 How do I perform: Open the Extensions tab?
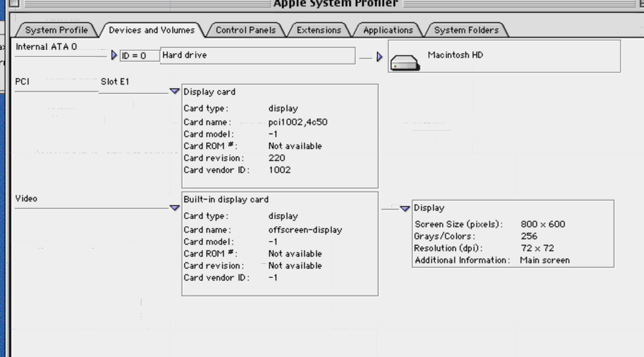pyautogui.click(x=319, y=30)
